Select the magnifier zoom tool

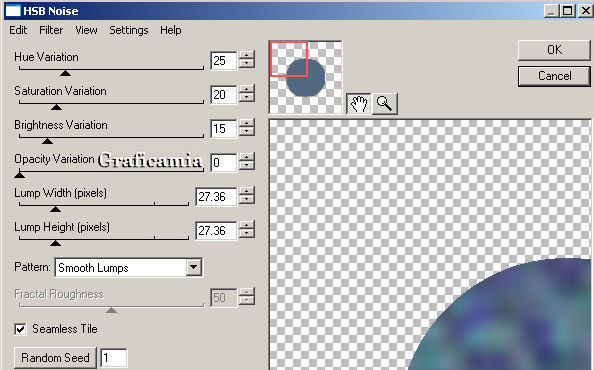pyautogui.click(x=385, y=103)
